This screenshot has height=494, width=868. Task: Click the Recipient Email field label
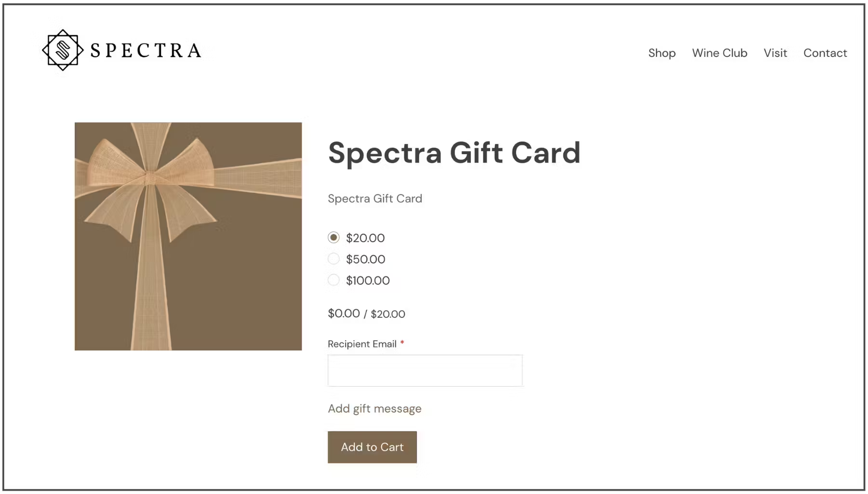point(362,344)
